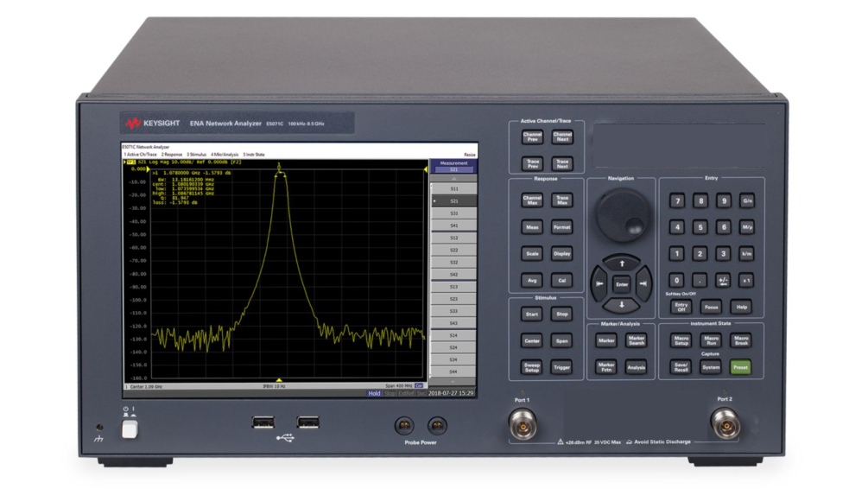Select the Display key
Screen dimensions: 868x489
[562, 254]
